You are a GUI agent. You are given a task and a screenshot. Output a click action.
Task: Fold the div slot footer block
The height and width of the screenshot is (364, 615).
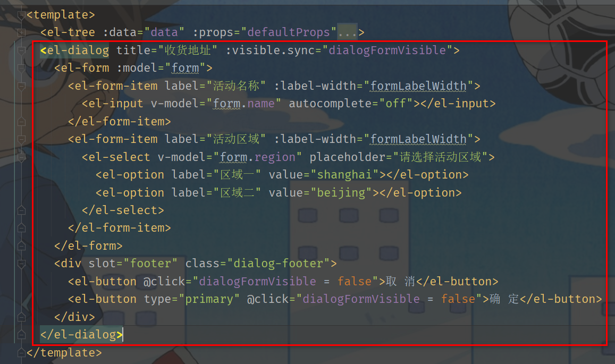coord(21,264)
